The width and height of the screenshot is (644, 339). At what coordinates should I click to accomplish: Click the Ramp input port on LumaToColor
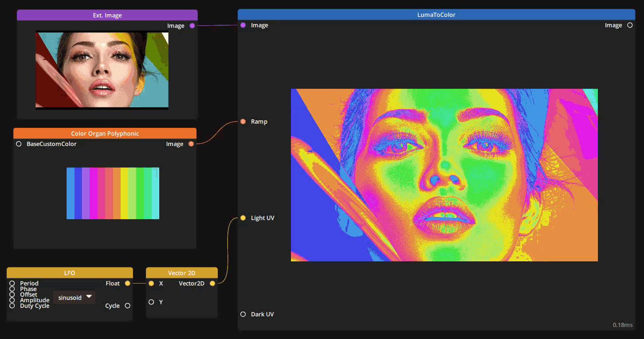(x=243, y=122)
